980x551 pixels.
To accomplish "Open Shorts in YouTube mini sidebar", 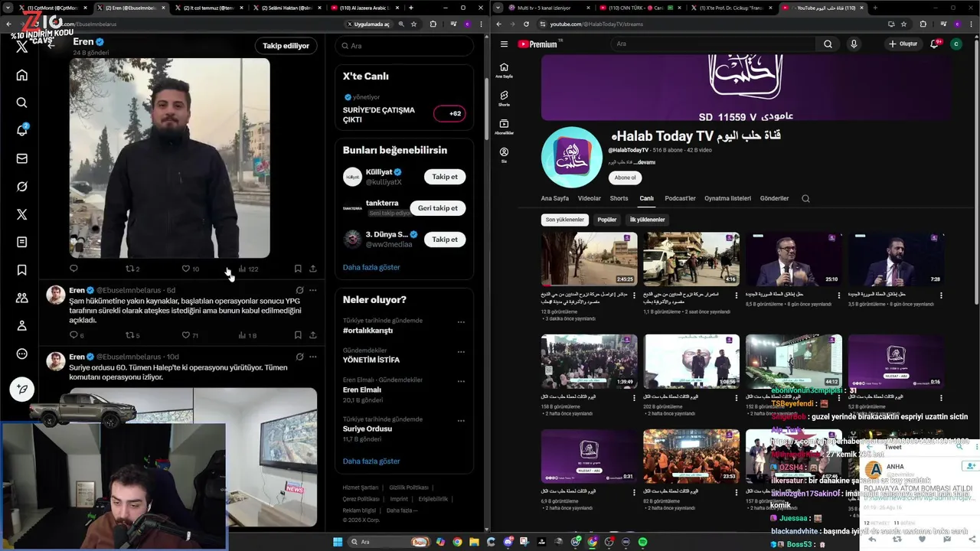I will pyautogui.click(x=504, y=99).
